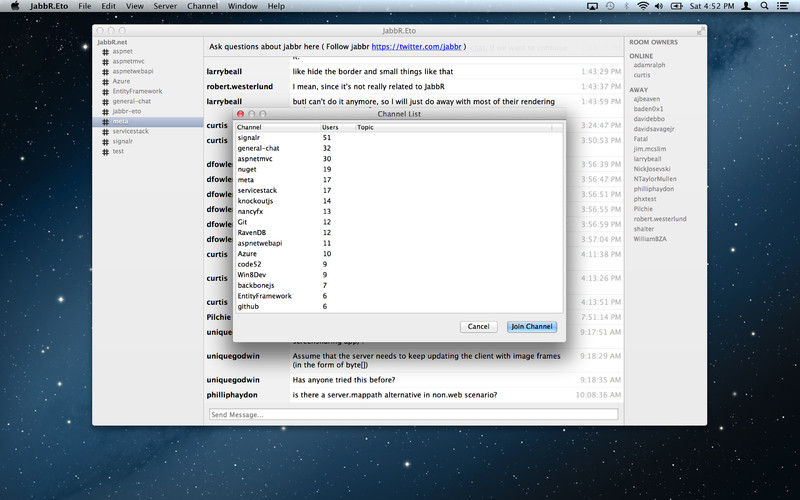Viewport: 800px width, 500px height.
Task: Sort by Topic column header
Action: [454, 127]
